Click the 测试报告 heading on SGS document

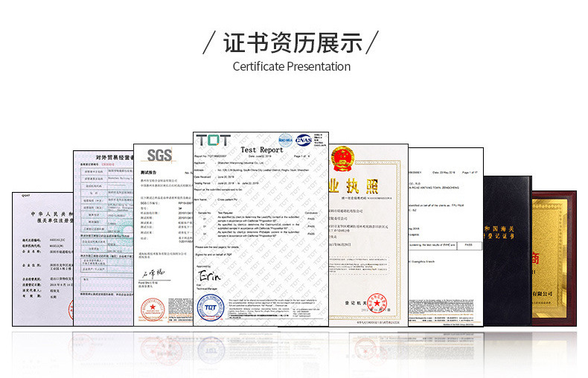[x=149, y=173]
